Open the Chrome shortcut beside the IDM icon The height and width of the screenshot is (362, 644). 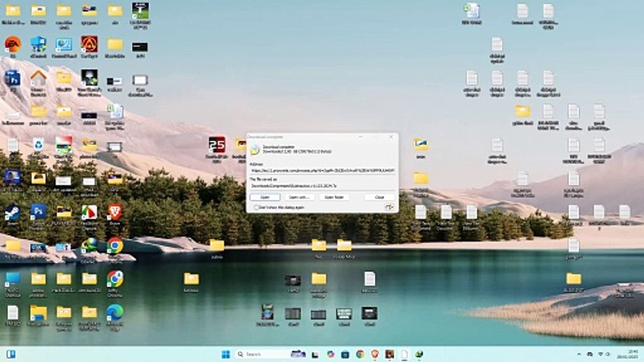[115, 245]
